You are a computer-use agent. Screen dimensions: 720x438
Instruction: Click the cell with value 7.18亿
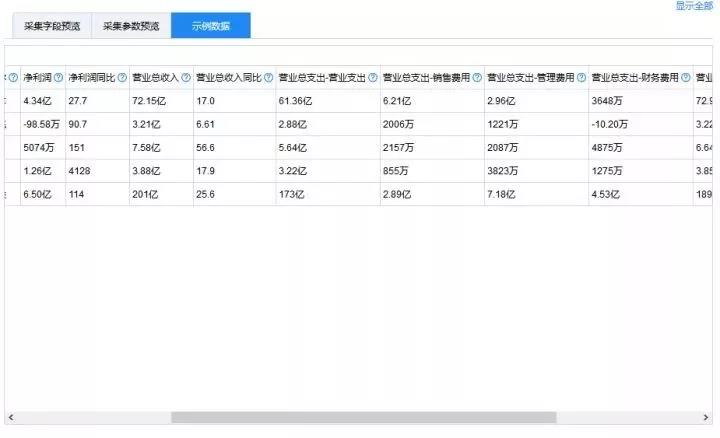tap(536, 195)
